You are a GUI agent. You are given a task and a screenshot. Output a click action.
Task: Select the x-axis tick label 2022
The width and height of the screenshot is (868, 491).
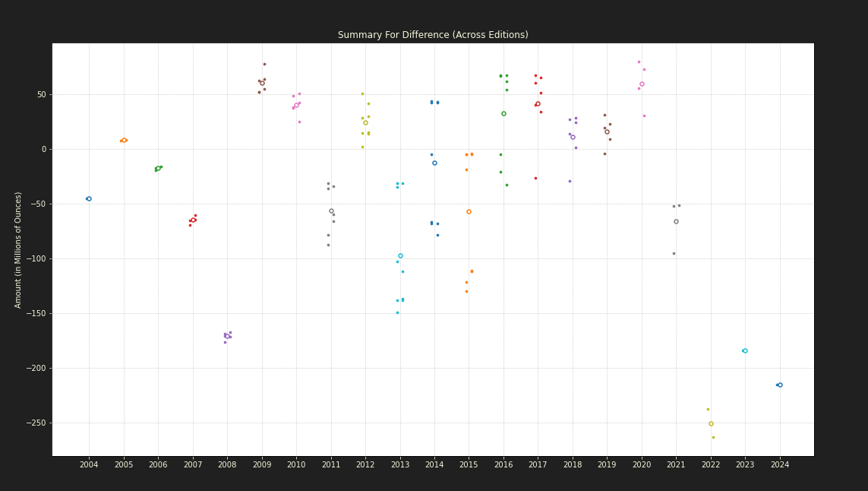tap(711, 464)
